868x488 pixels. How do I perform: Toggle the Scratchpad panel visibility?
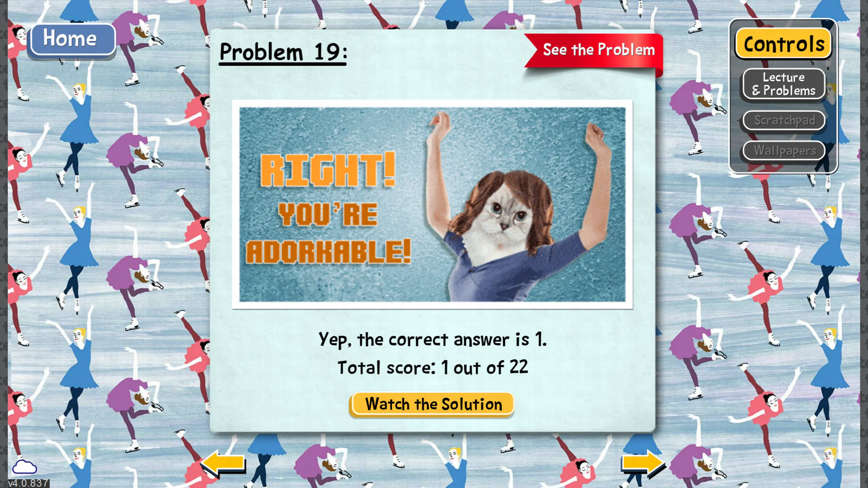coord(783,120)
